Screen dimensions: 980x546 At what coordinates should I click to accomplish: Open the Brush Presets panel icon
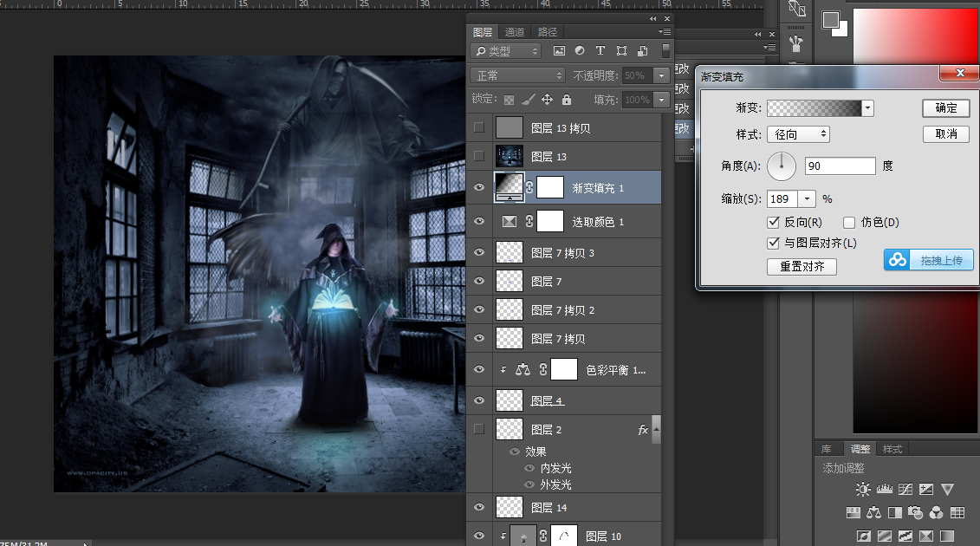[x=796, y=44]
